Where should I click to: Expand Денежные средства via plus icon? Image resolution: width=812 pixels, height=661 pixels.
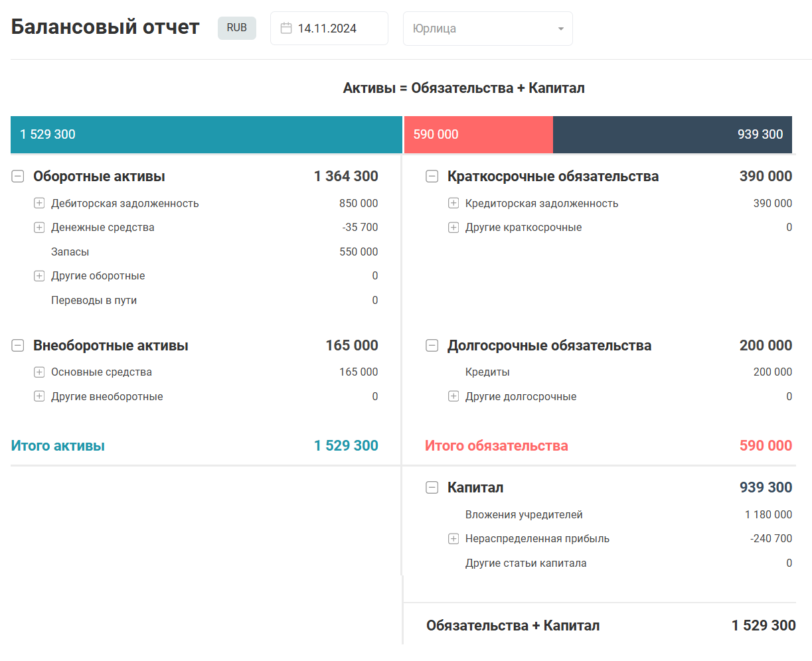tap(39, 227)
